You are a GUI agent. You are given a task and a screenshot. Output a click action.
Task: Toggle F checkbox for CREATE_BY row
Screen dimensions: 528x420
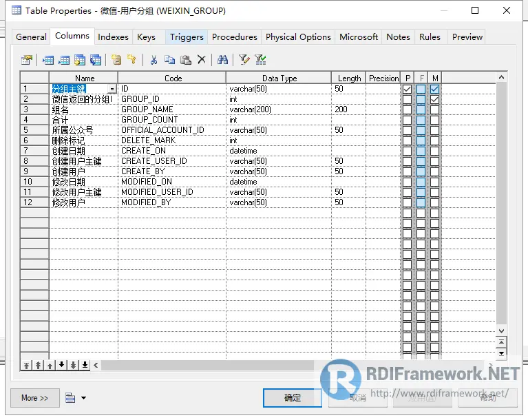coord(421,171)
